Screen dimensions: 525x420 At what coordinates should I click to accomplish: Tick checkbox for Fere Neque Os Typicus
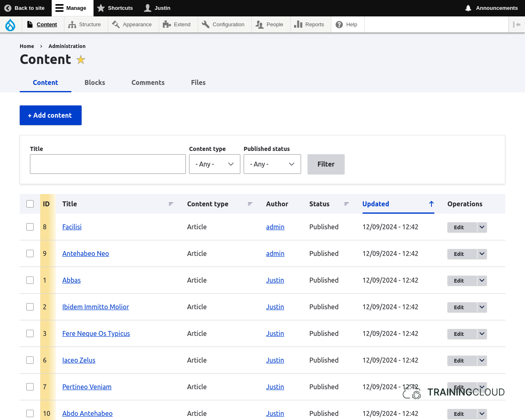pyautogui.click(x=30, y=333)
